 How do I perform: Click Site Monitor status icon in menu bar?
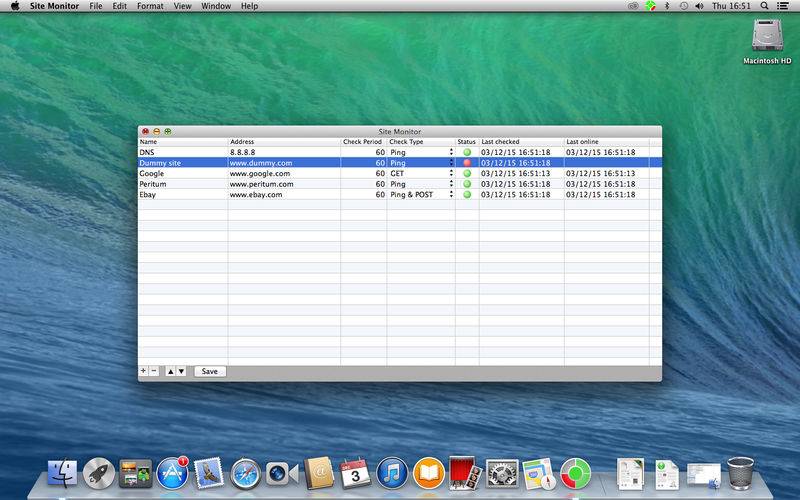[649, 6]
